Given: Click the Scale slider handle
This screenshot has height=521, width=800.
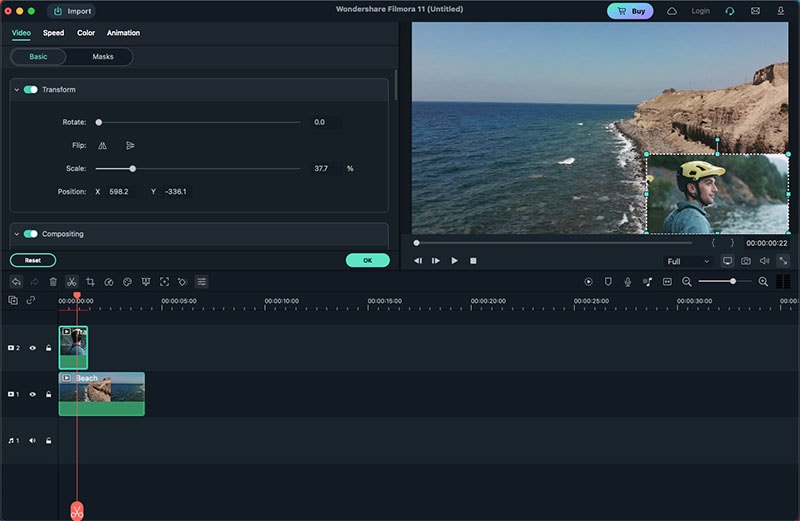Looking at the screenshot, I should click(x=133, y=168).
